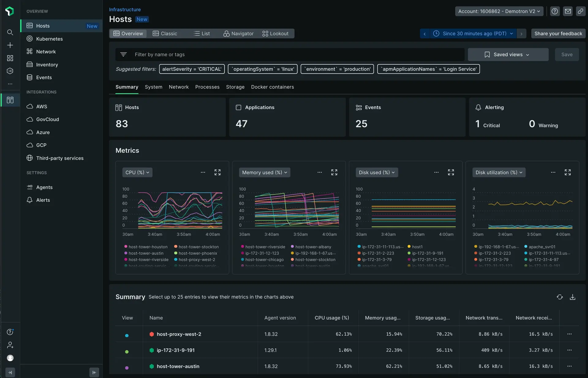This screenshot has height=378, width=588.
Task: Refresh the Summary table
Action: (x=560, y=297)
